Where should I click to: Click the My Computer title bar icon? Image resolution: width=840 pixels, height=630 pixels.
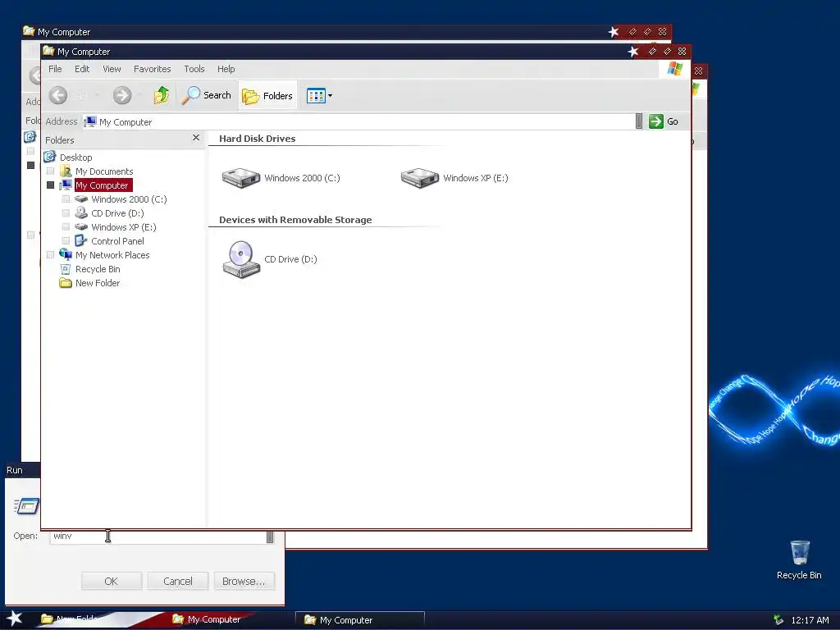pyautogui.click(x=48, y=51)
